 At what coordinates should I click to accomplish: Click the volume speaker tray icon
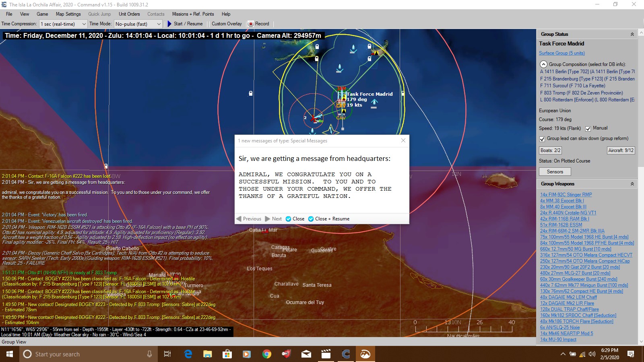click(592, 354)
